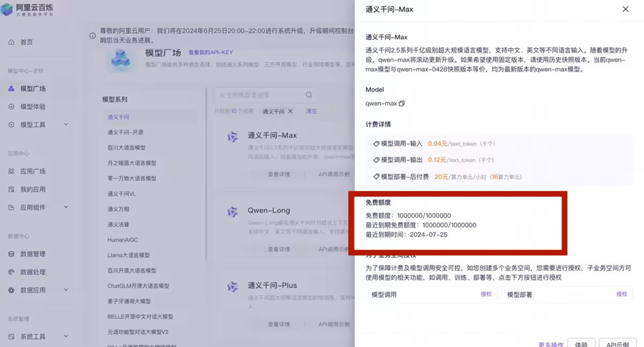The image size is (644, 347).
Task: Open the 数据管理 sidebar icon
Action: coord(11,254)
